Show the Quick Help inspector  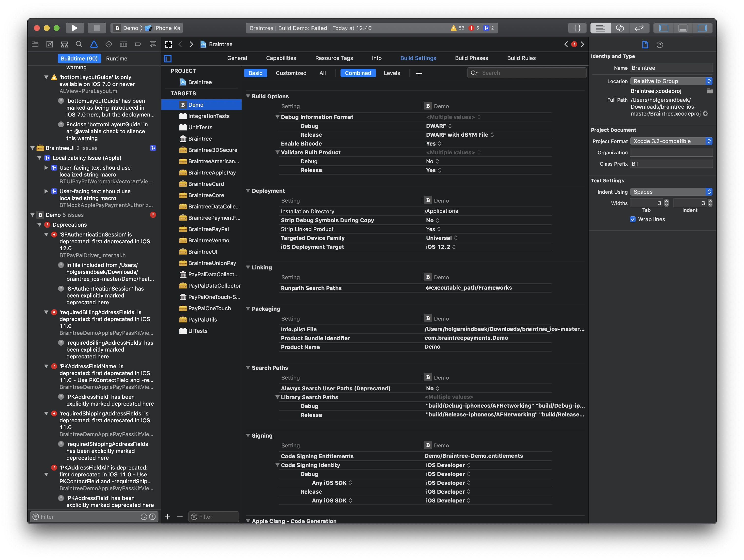point(660,45)
